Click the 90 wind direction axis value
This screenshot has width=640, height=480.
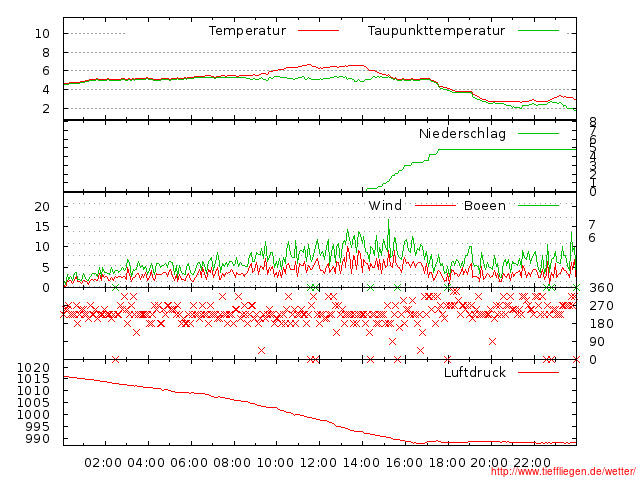click(x=597, y=342)
